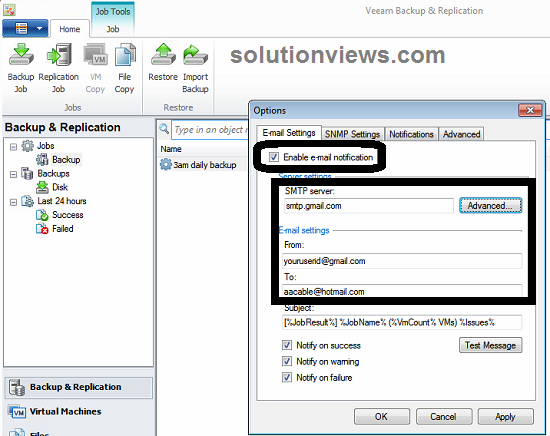This screenshot has width=550, height=436.
Task: Click the Success status icon
Action: [42, 215]
